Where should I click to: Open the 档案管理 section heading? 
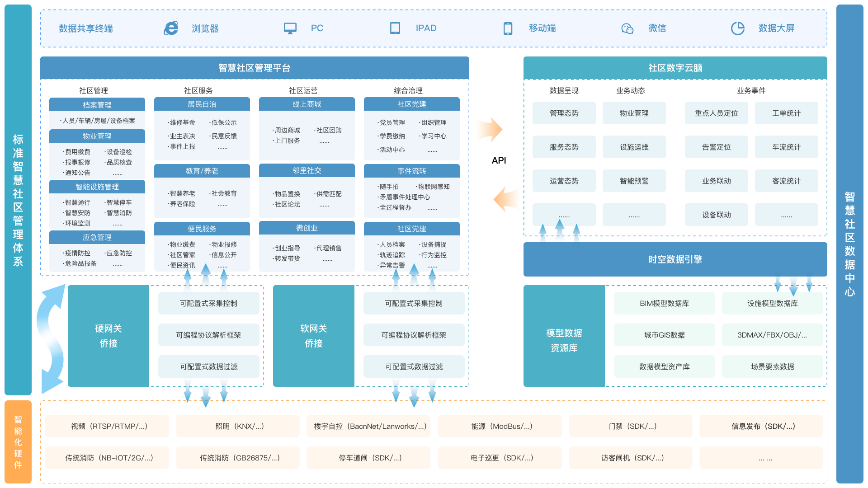[97, 105]
